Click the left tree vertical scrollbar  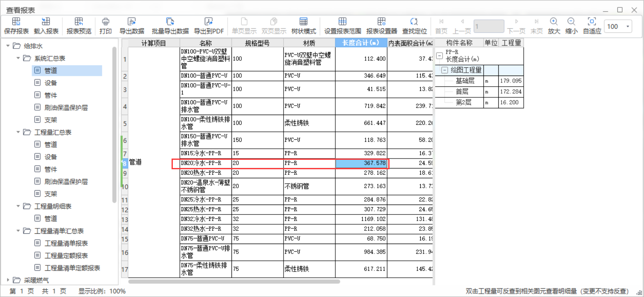tap(115, 125)
